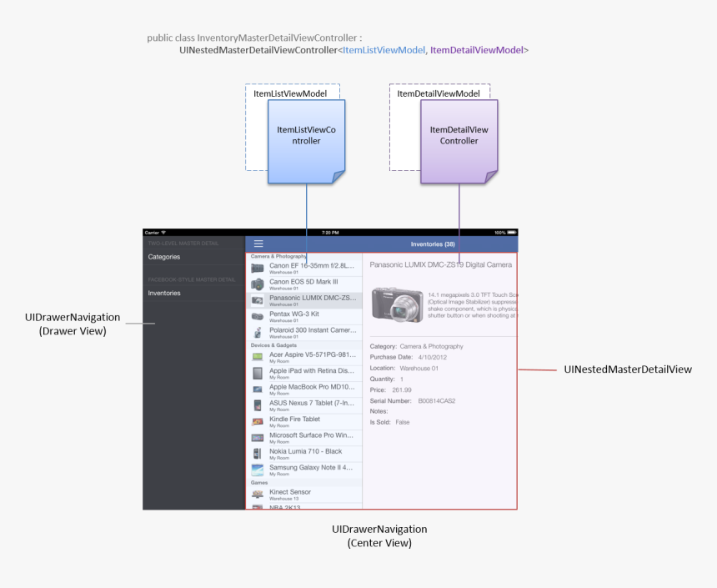Click the Games section header
Viewport: 717px width, 588px height.
pyautogui.click(x=258, y=482)
